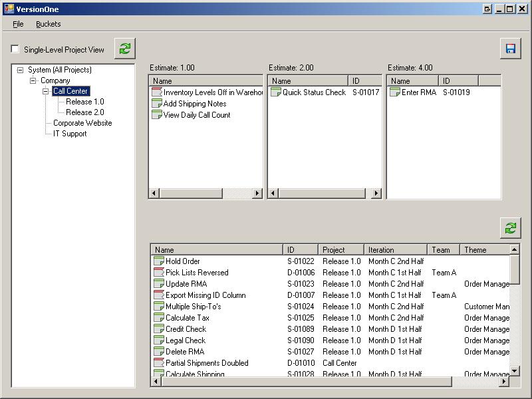Click the green refresh button beside Single-Level Project View
This screenshot has height=399, width=532.
pos(125,49)
